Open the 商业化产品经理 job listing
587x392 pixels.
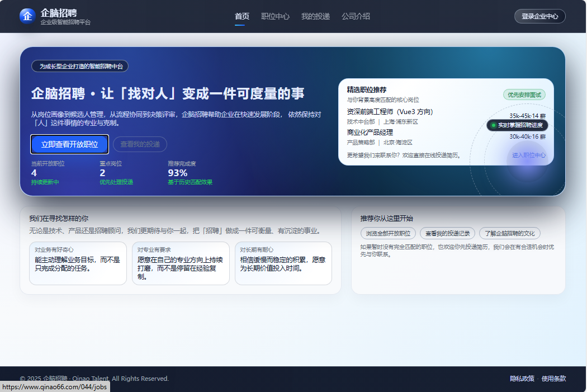click(x=370, y=133)
